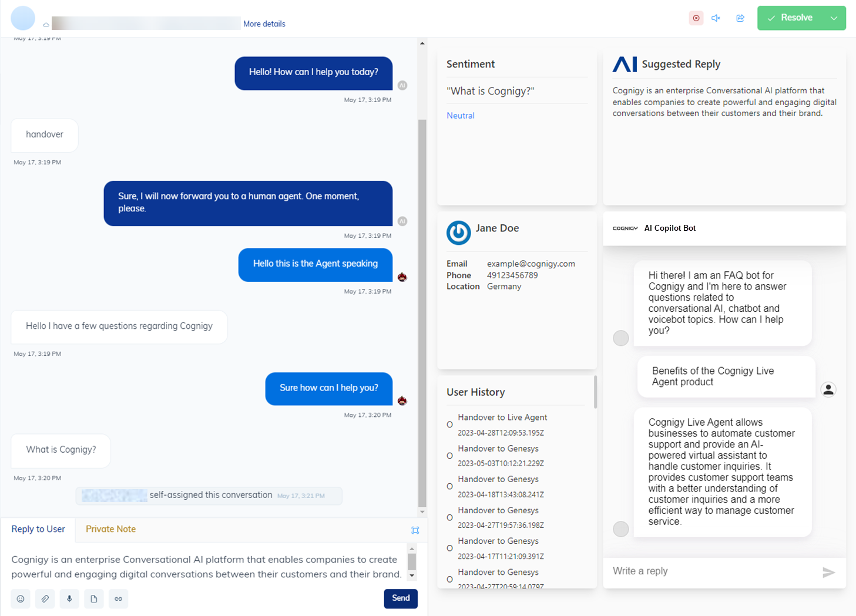Viewport: 856px width, 616px height.
Task: Select Handover to Genesys 2023-04-27T19 entry
Action: (501, 518)
